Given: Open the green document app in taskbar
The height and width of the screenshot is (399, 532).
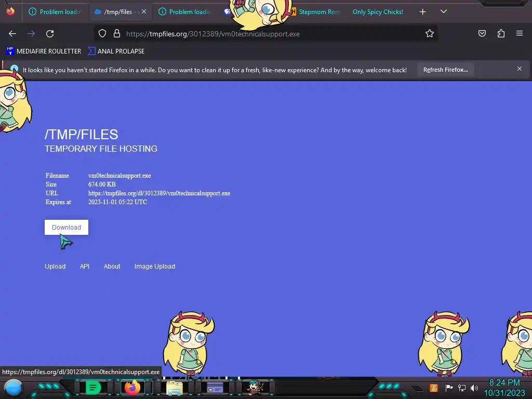Looking at the screenshot, I should point(93,388).
